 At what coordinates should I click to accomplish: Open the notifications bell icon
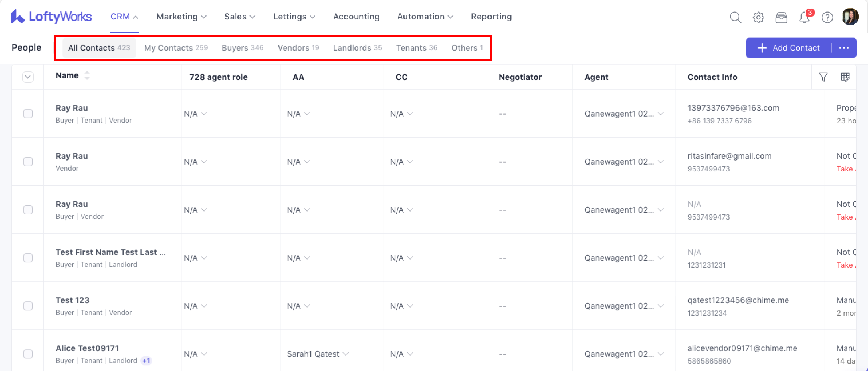click(x=804, y=17)
